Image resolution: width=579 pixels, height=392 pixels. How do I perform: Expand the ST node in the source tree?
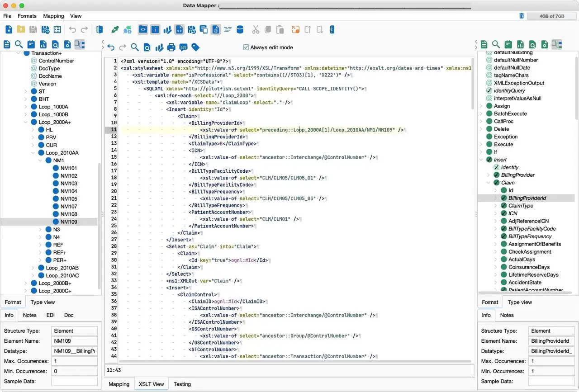(26, 91)
